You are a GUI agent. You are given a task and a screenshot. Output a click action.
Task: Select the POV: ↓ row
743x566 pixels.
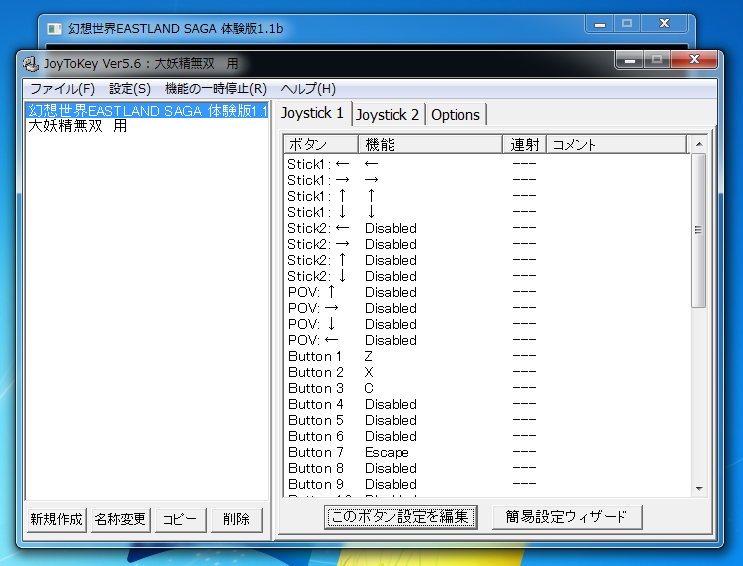[x=487, y=325]
